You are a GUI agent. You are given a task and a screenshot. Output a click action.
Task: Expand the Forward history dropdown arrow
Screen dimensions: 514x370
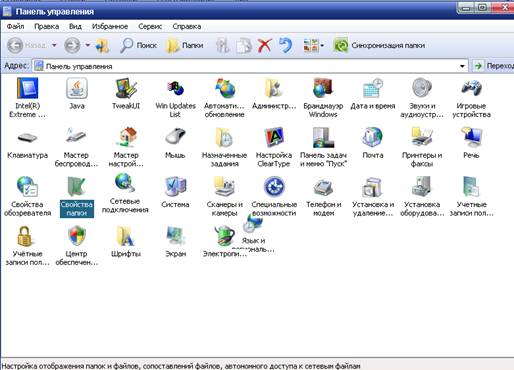point(88,45)
